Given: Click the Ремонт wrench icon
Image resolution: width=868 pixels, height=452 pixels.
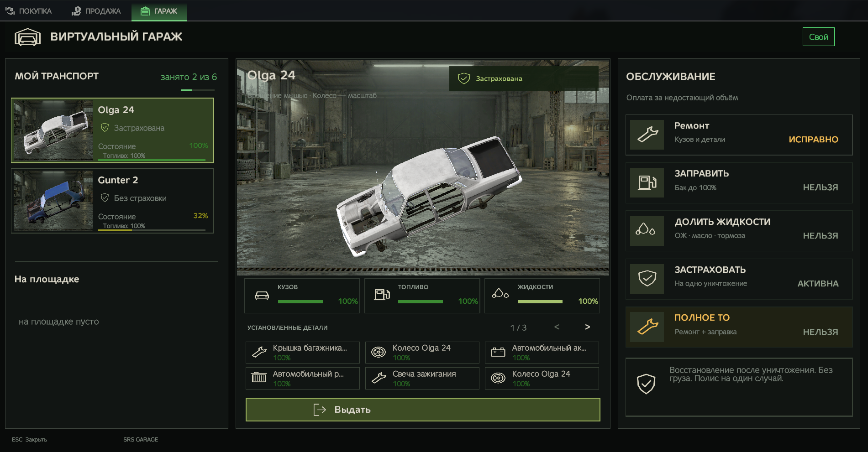Looking at the screenshot, I should click(647, 135).
